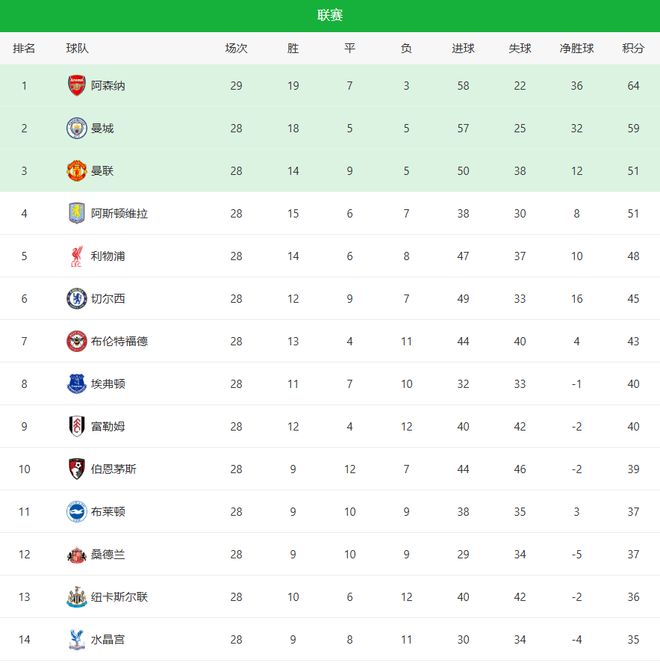Click the 进球 column header
The height and width of the screenshot is (663, 660).
pyautogui.click(x=463, y=48)
